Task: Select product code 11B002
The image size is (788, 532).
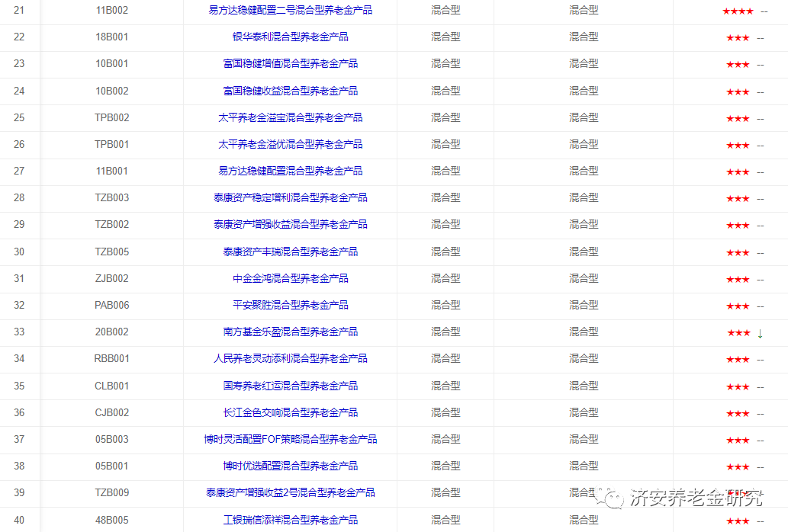Action: [111, 10]
